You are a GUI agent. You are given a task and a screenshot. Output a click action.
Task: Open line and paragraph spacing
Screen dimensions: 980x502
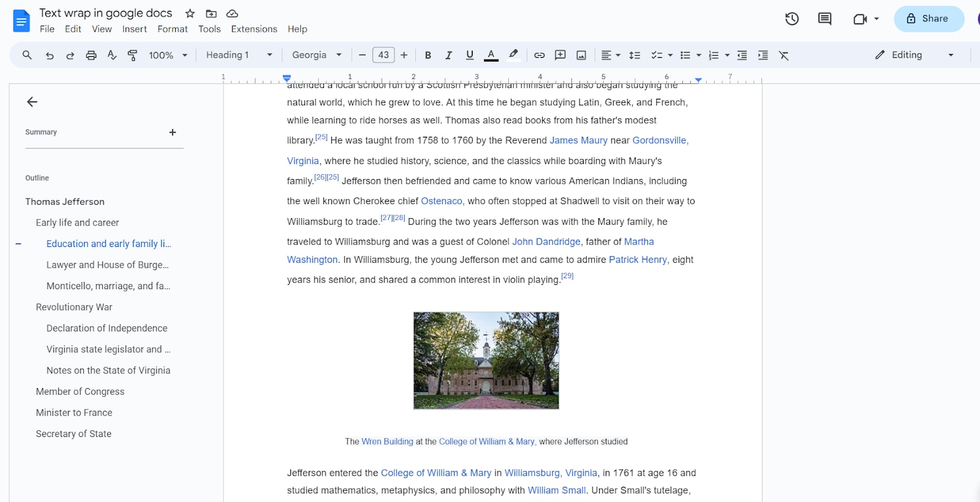pos(635,55)
